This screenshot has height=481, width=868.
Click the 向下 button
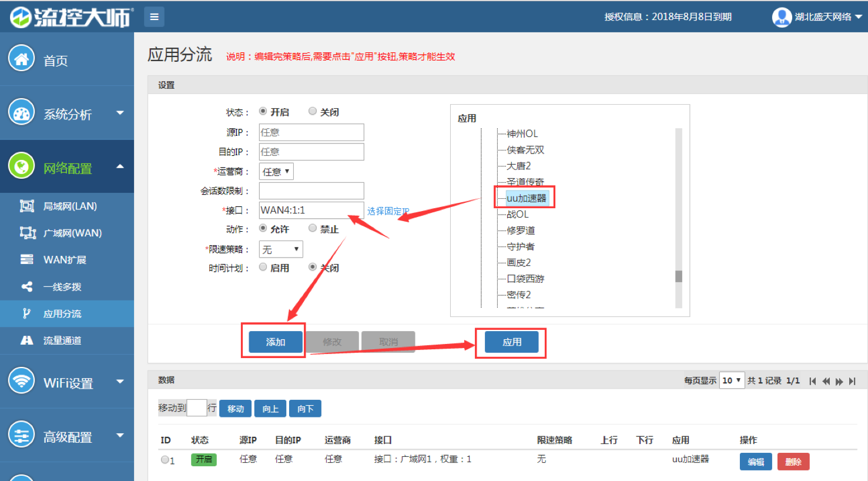coord(305,409)
